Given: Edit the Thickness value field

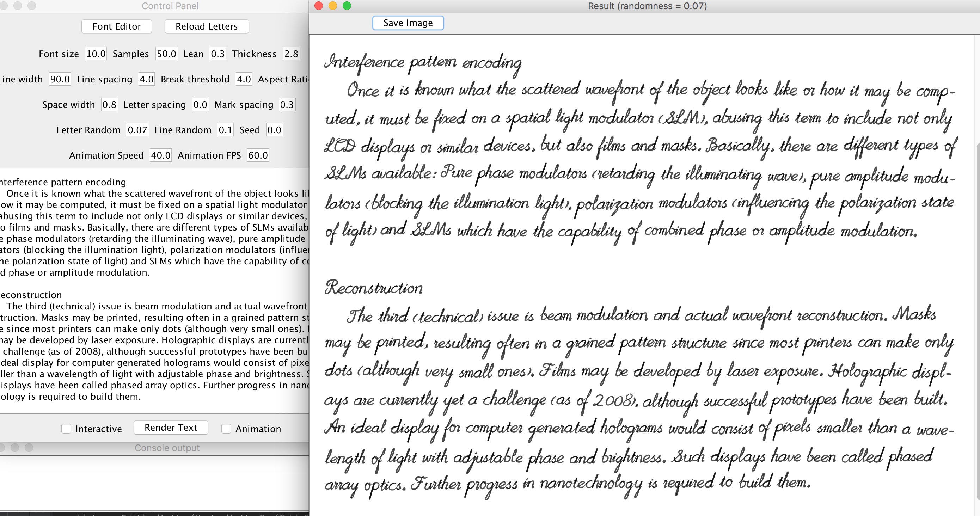Looking at the screenshot, I should (291, 54).
